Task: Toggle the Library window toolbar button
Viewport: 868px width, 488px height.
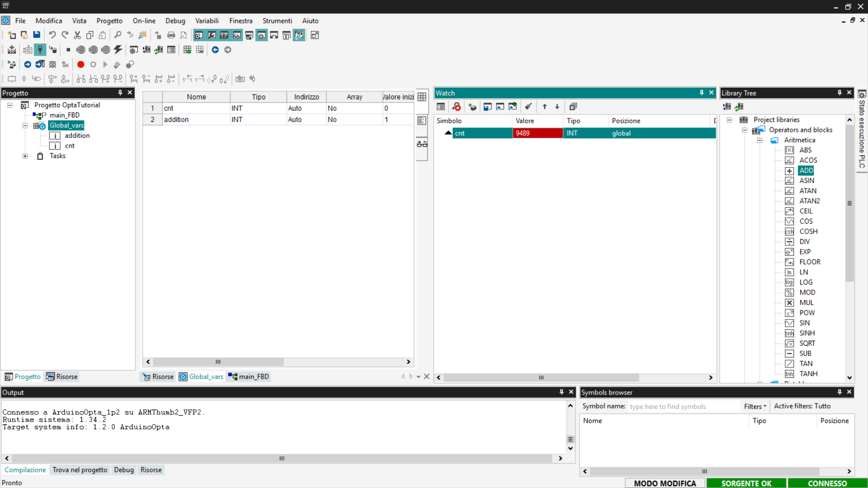Action: pyautogui.click(x=224, y=35)
